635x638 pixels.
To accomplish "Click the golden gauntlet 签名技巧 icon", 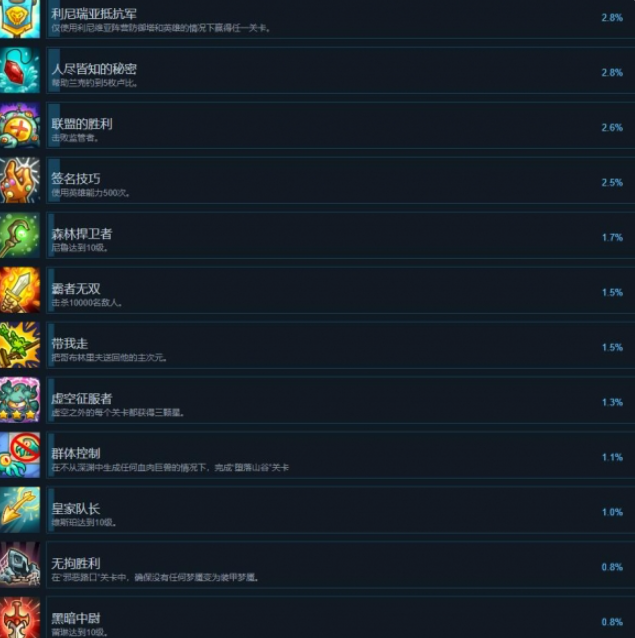I will pyautogui.click(x=20, y=180).
